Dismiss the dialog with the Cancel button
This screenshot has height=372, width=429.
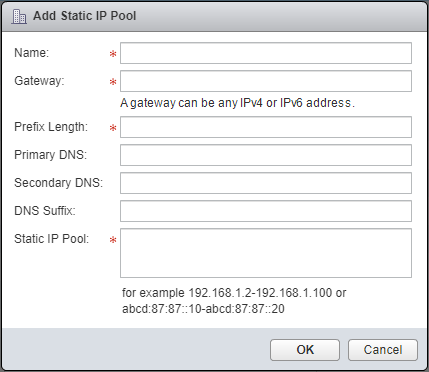pyautogui.click(x=383, y=350)
